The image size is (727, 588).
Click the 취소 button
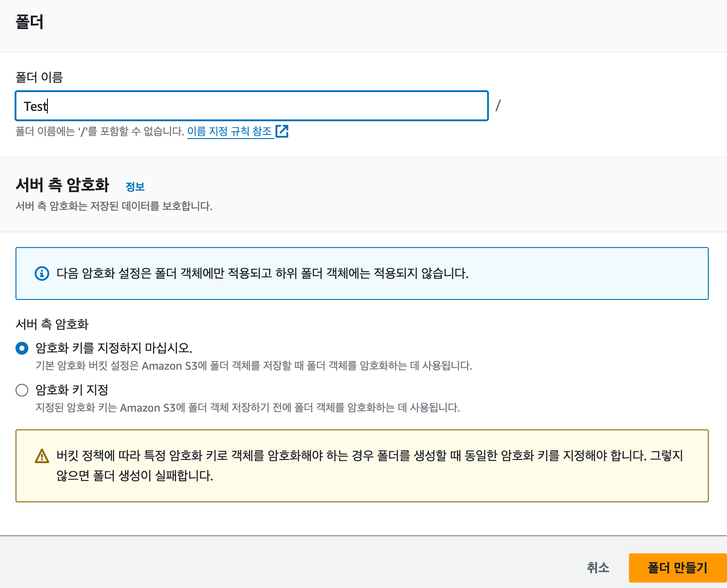(598, 567)
